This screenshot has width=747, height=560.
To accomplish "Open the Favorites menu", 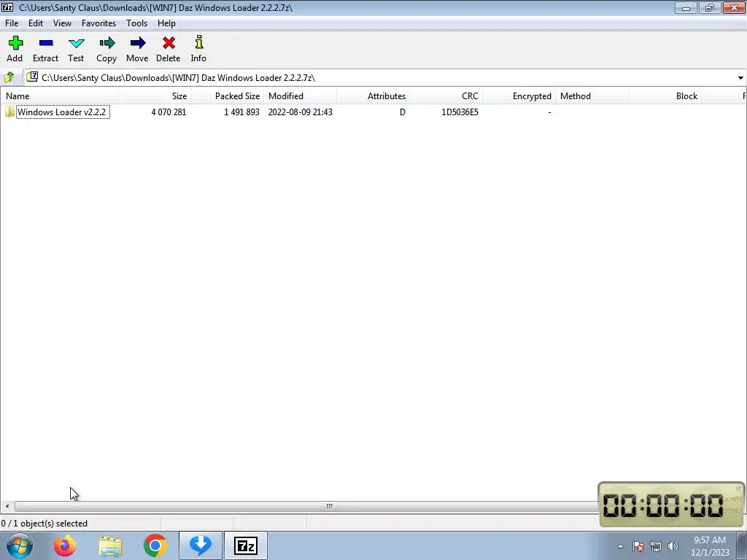I will coord(98,23).
